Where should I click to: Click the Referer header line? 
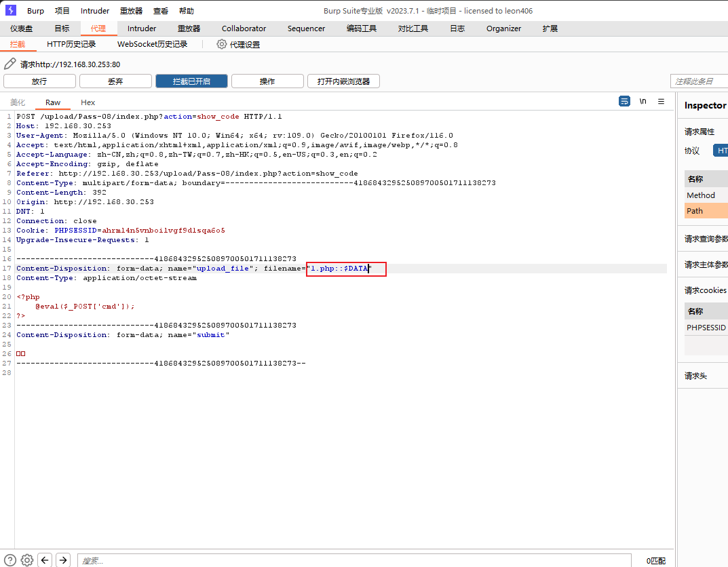point(187,174)
